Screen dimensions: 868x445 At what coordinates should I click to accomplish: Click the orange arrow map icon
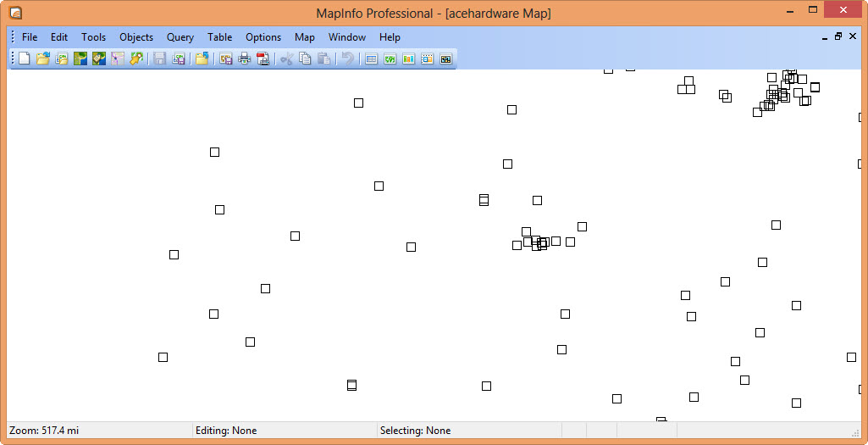coord(136,58)
